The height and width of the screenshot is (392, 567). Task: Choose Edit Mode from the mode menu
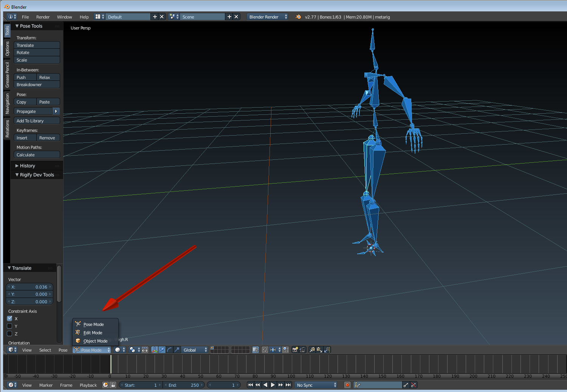93,333
